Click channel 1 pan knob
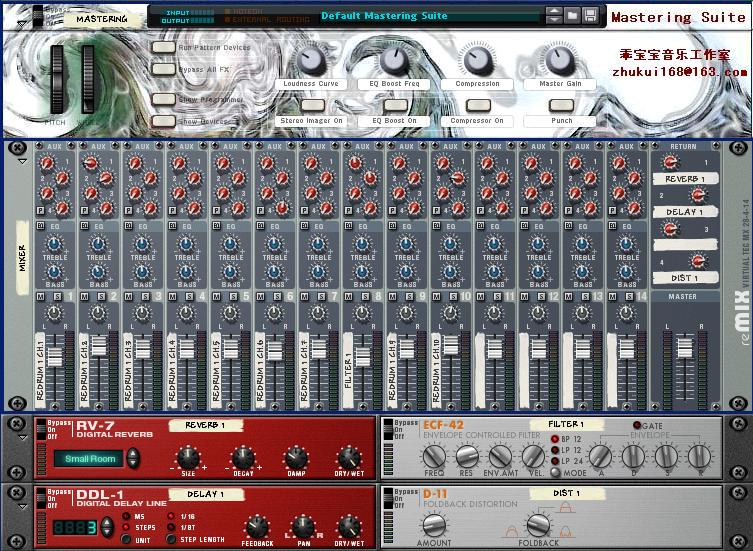 click(54, 314)
